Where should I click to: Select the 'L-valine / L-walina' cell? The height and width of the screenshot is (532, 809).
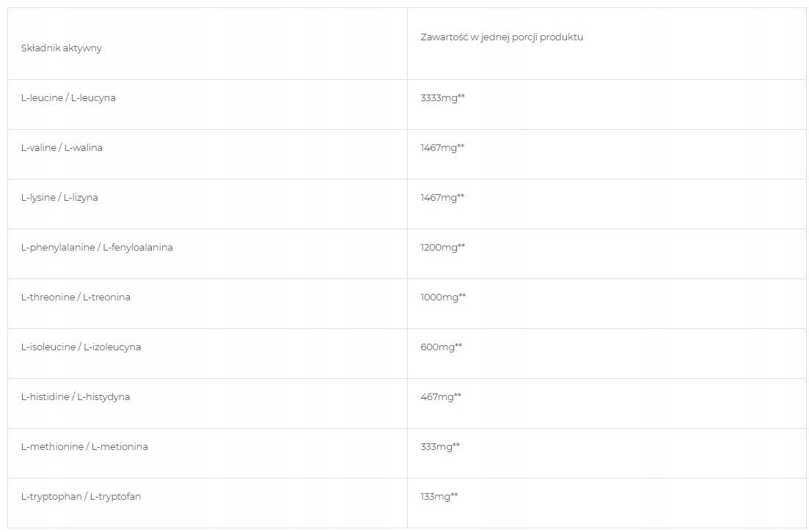click(62, 148)
